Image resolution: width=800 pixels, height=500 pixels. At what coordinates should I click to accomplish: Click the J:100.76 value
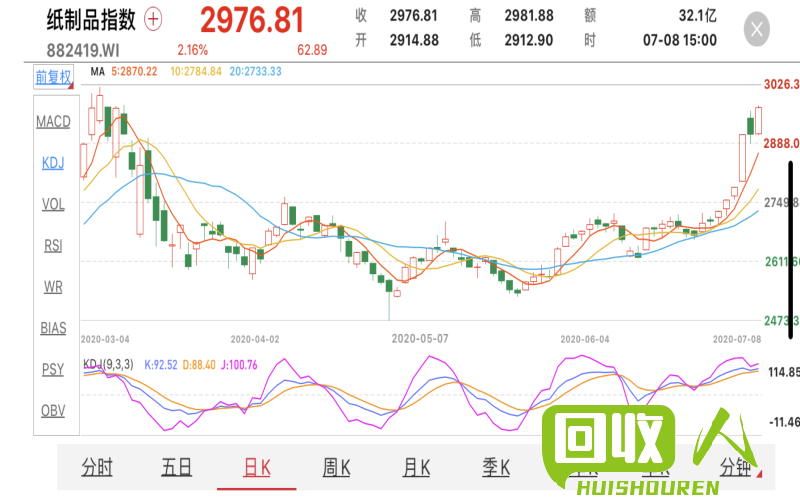(239, 365)
